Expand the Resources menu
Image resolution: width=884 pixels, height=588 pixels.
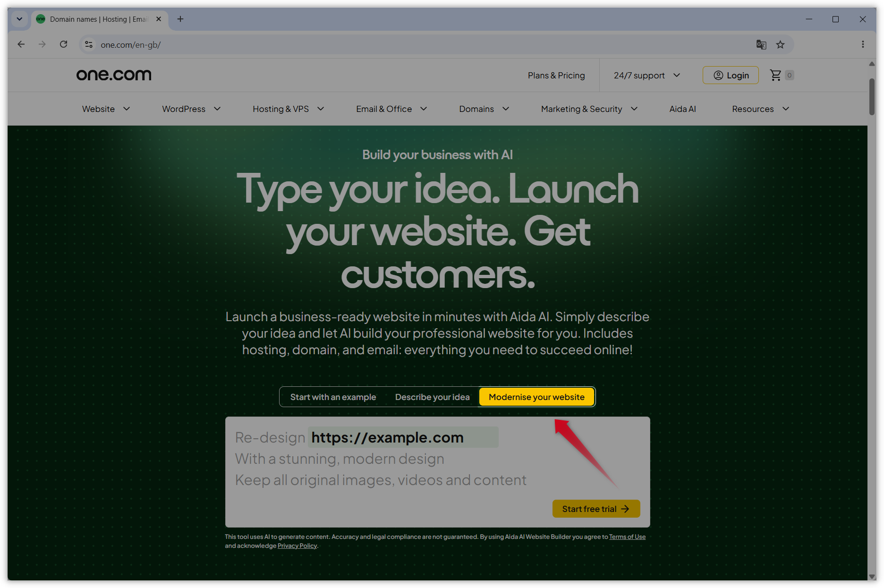(761, 109)
